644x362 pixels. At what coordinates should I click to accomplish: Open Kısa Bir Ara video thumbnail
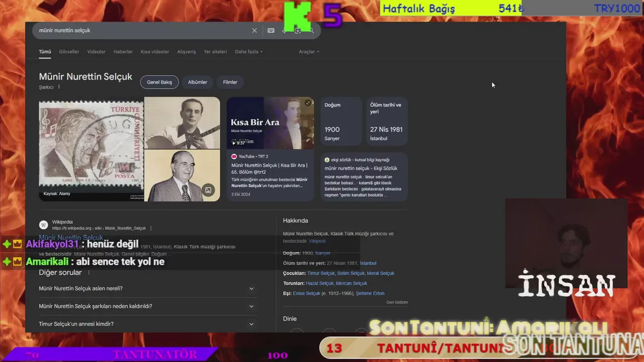click(x=270, y=123)
